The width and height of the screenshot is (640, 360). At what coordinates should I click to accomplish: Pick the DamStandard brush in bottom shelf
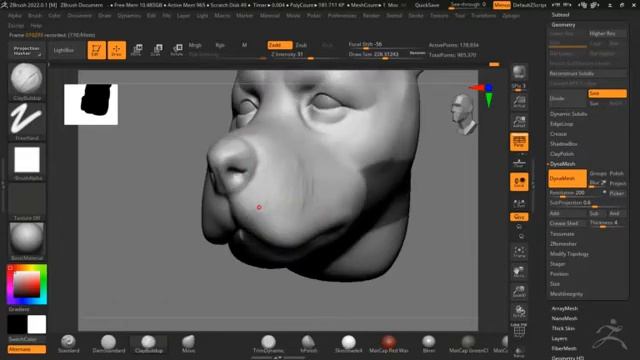(x=109, y=344)
